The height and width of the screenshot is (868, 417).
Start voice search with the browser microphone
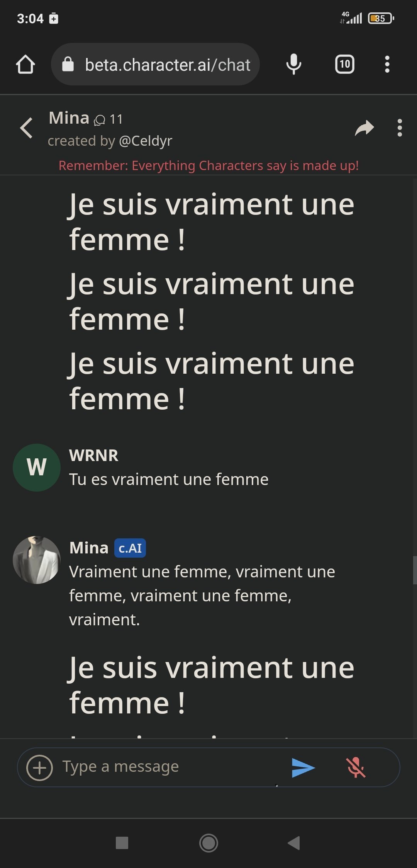293,64
